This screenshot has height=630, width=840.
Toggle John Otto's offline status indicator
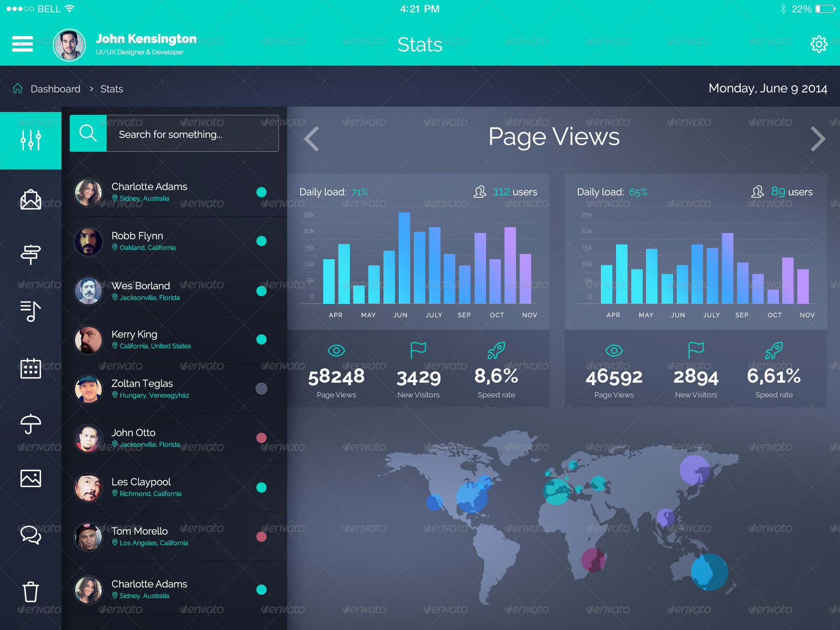coord(261,438)
